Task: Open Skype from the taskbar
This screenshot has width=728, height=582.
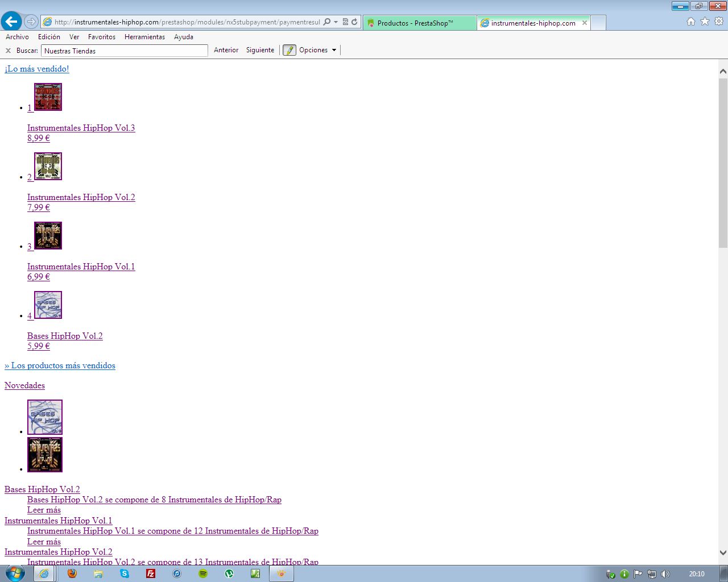Action: pyautogui.click(x=125, y=573)
